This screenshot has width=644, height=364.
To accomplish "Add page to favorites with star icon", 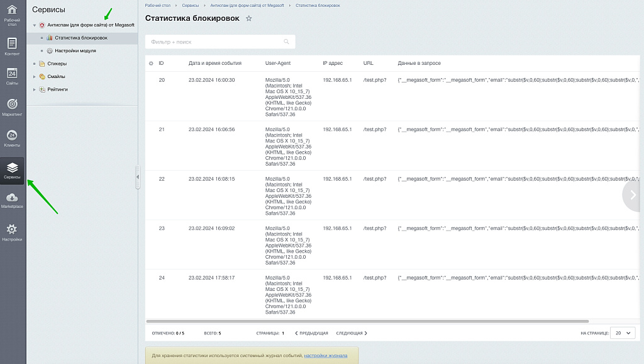I will pyautogui.click(x=248, y=19).
